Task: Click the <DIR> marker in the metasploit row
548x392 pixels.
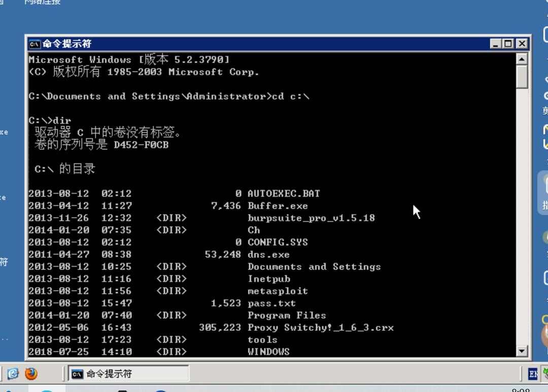Action: pos(172,291)
